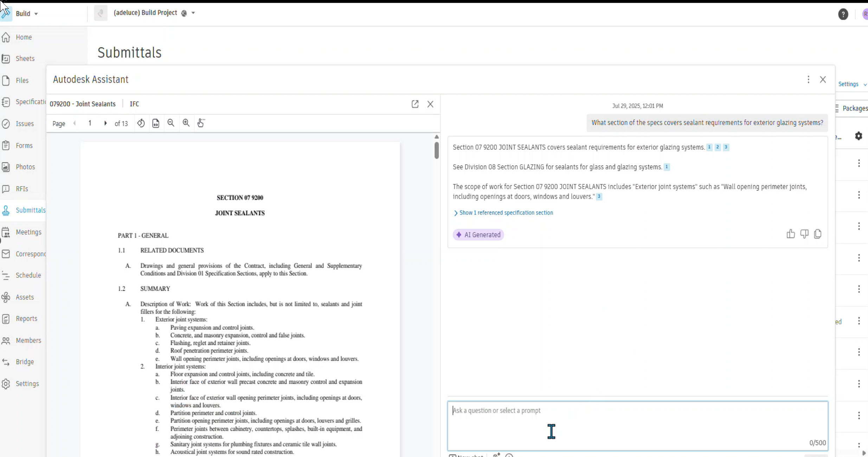Zoom out of the document viewer
The height and width of the screenshot is (457, 868).
[171, 123]
